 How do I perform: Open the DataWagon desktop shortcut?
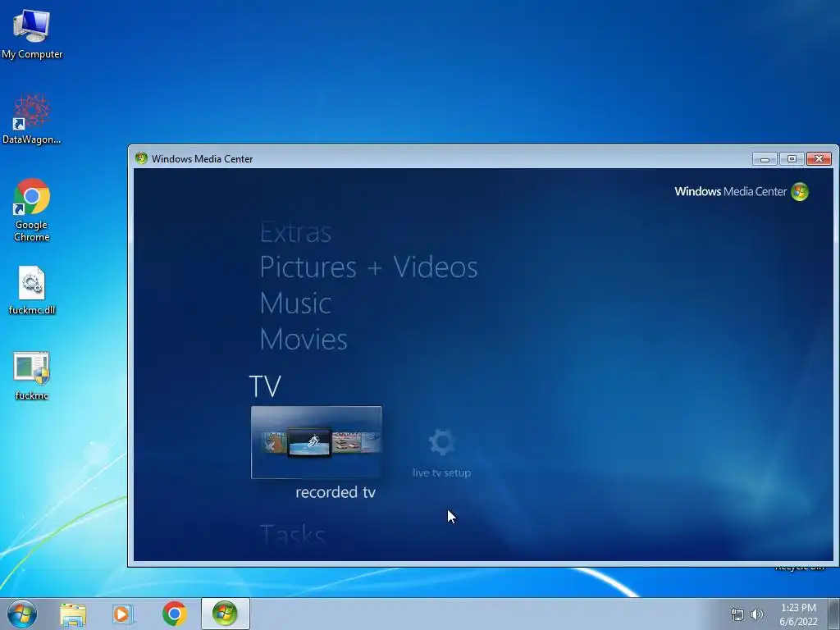point(32,119)
